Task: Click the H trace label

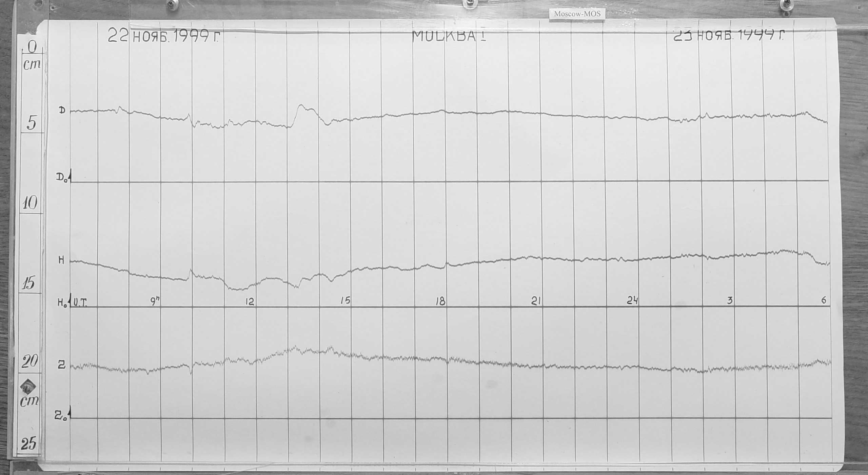Action: coord(61,260)
